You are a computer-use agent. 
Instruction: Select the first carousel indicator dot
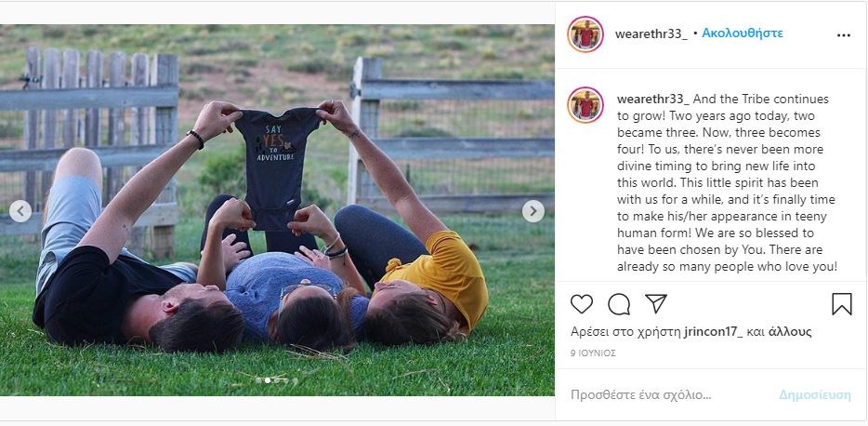point(258,380)
